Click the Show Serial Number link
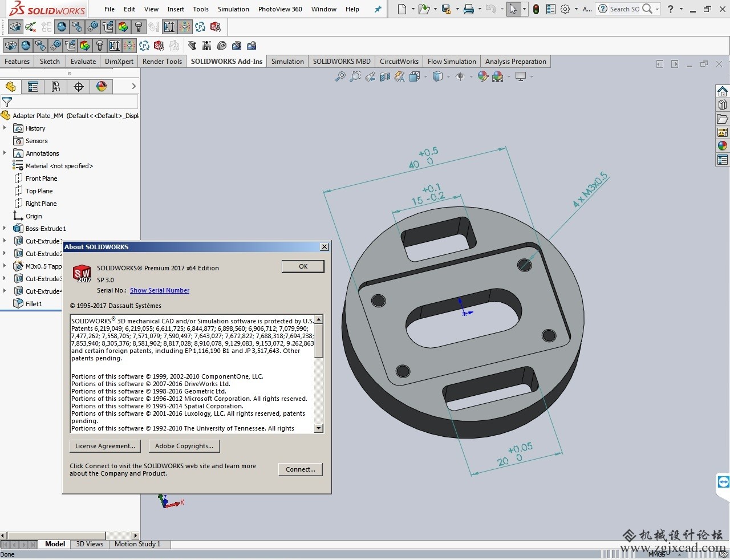This screenshot has width=730, height=560. tap(160, 290)
